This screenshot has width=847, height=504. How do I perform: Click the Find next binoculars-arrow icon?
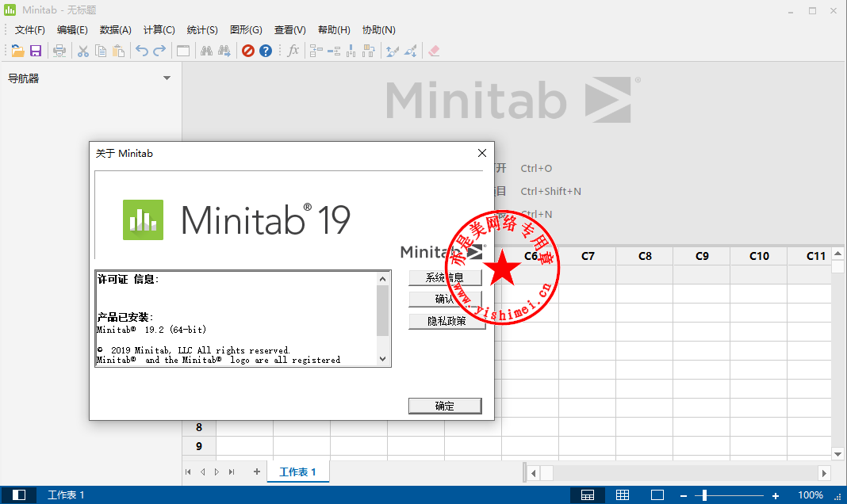tap(224, 51)
